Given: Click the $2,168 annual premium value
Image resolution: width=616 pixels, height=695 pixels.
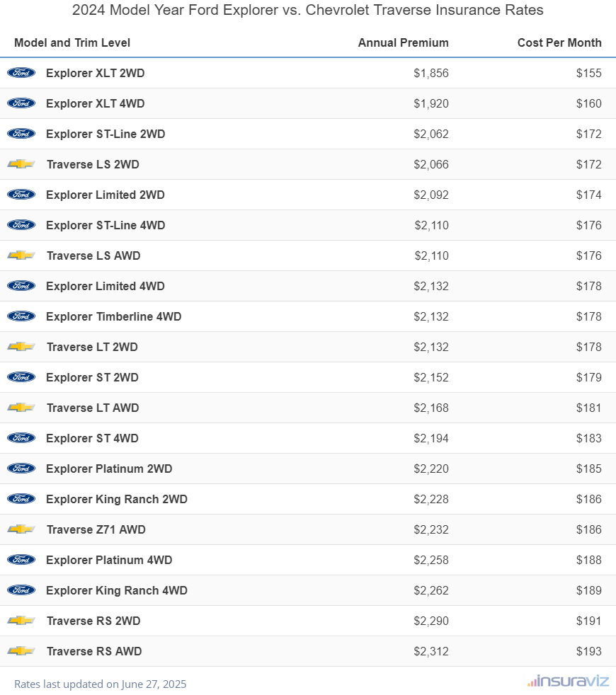Looking at the screenshot, I should click(431, 408).
